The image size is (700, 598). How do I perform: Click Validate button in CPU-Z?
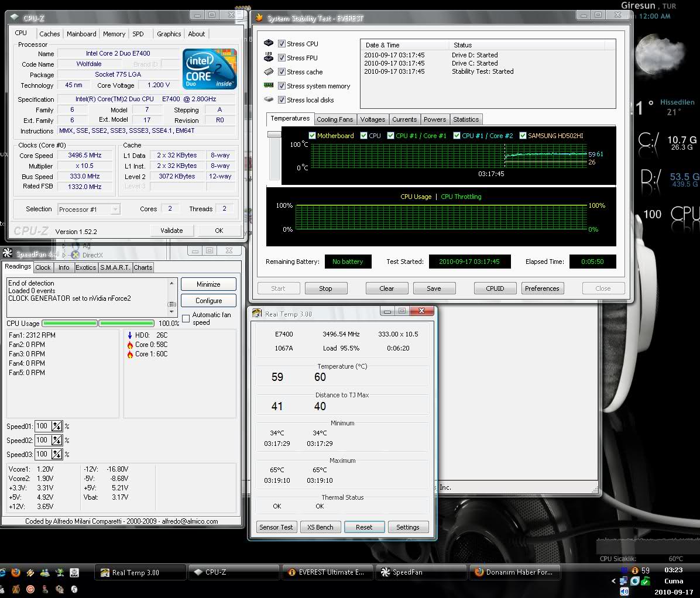click(171, 231)
